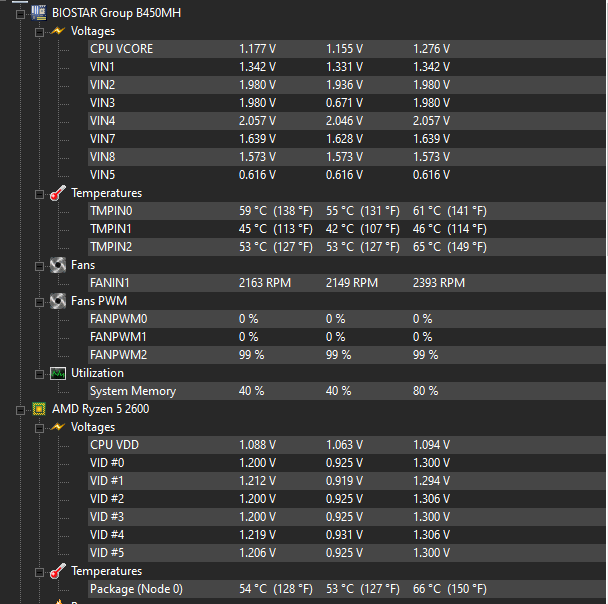Select the VID #4 row
Screen dimensions: 608x604
point(347,535)
